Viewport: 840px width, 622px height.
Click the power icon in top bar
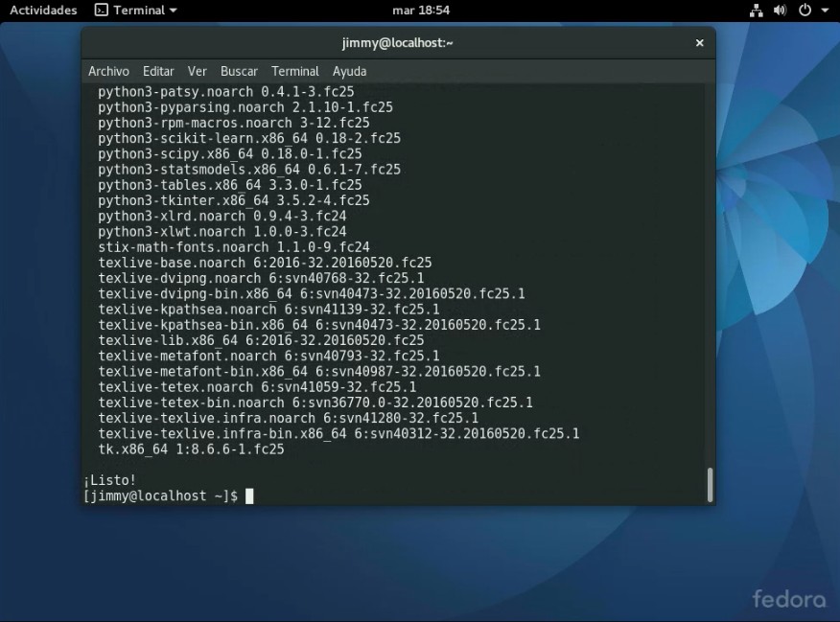click(804, 11)
